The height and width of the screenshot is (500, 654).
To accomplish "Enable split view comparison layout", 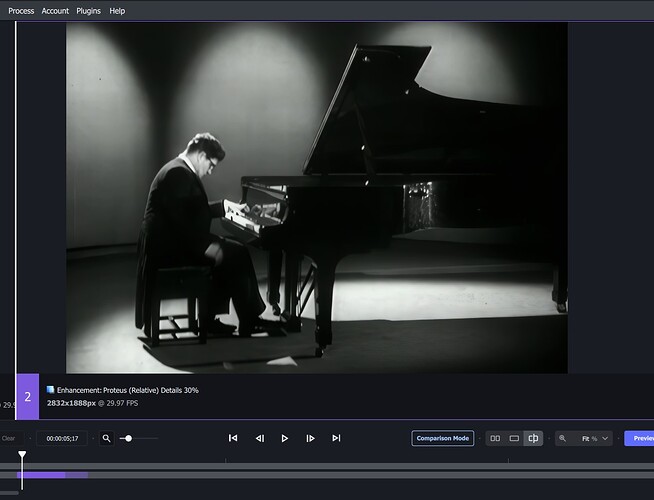I will pyautogui.click(x=534, y=438).
